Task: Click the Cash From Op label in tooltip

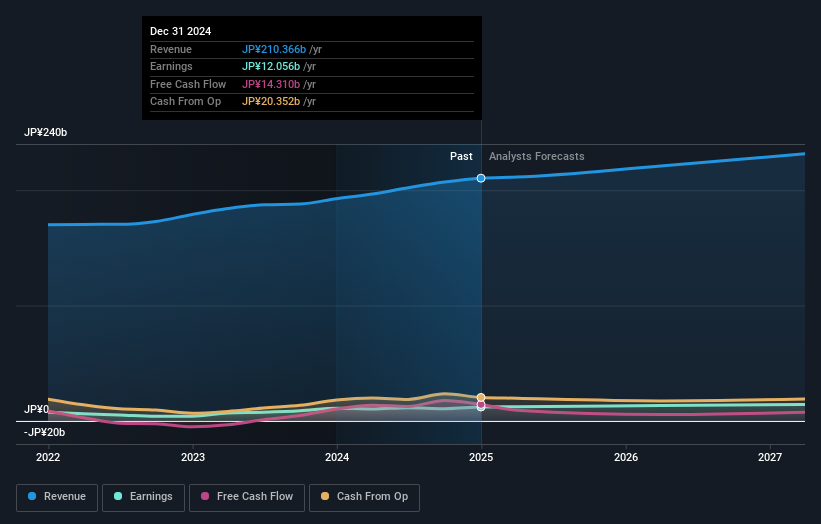Action: tap(185, 102)
